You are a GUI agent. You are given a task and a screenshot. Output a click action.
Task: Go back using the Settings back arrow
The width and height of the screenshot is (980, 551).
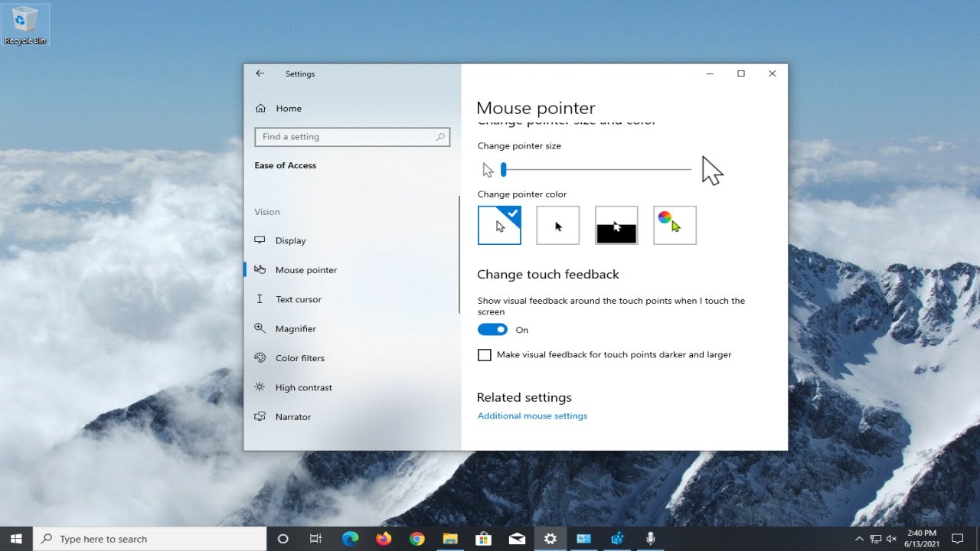tap(260, 73)
